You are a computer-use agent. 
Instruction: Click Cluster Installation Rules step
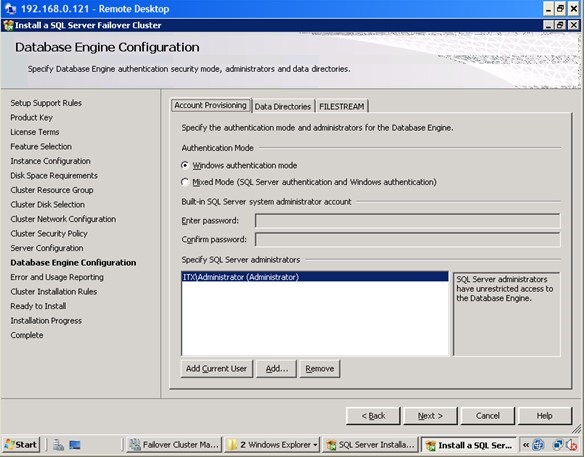pos(54,292)
